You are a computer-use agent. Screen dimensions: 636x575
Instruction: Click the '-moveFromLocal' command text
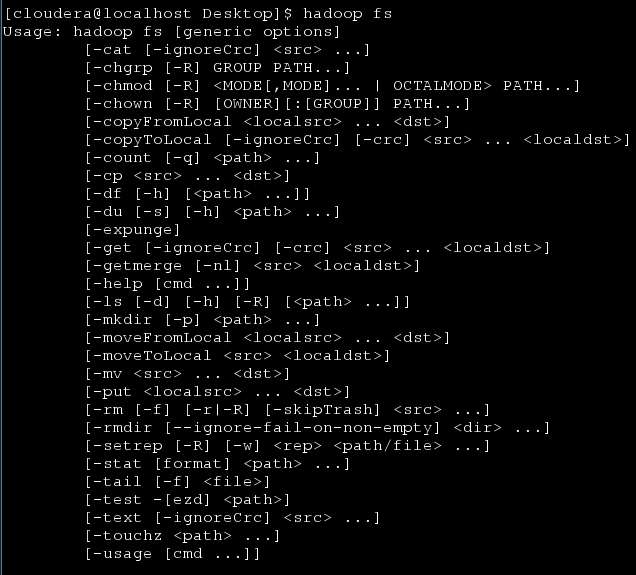[x=163, y=337]
